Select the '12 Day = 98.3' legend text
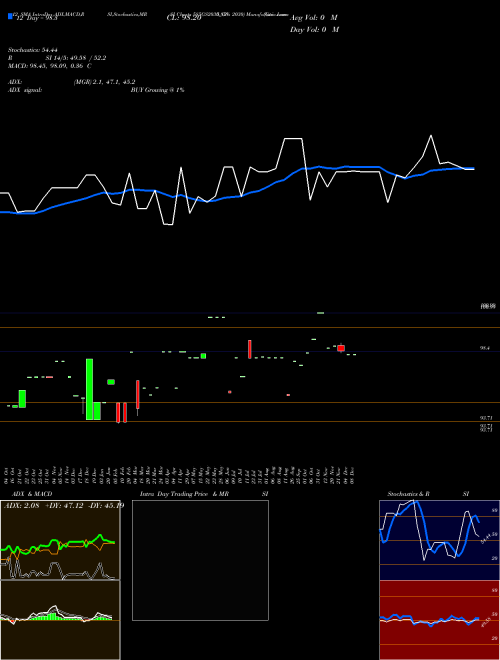Viewport: 500px width, 660px height. [36, 18]
